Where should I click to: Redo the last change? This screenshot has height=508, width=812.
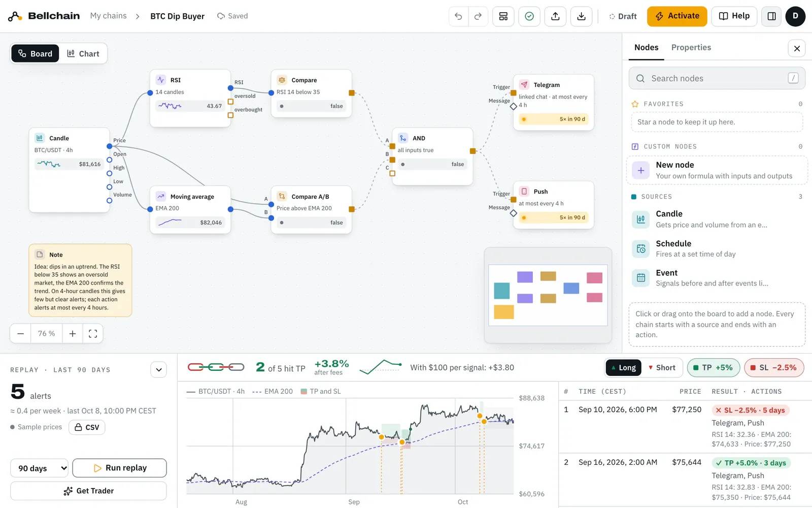(478, 16)
